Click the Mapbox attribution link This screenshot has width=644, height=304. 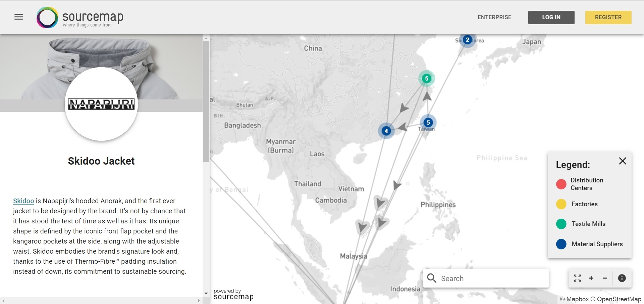(574, 299)
